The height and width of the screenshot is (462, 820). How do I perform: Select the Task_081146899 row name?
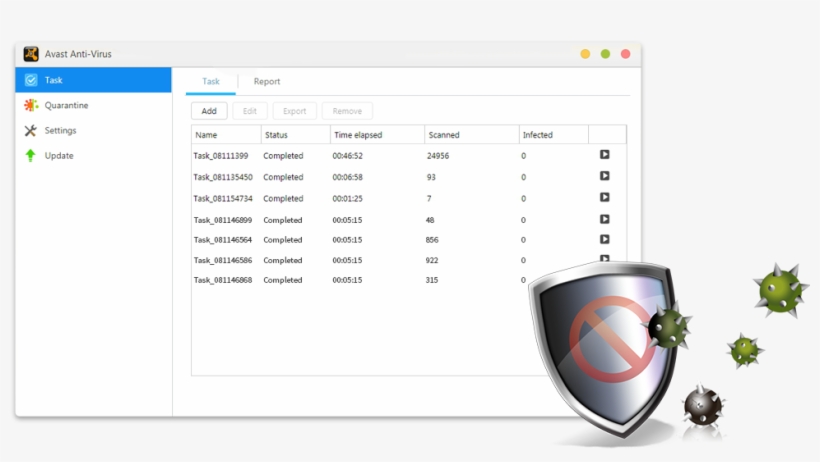[223, 220]
